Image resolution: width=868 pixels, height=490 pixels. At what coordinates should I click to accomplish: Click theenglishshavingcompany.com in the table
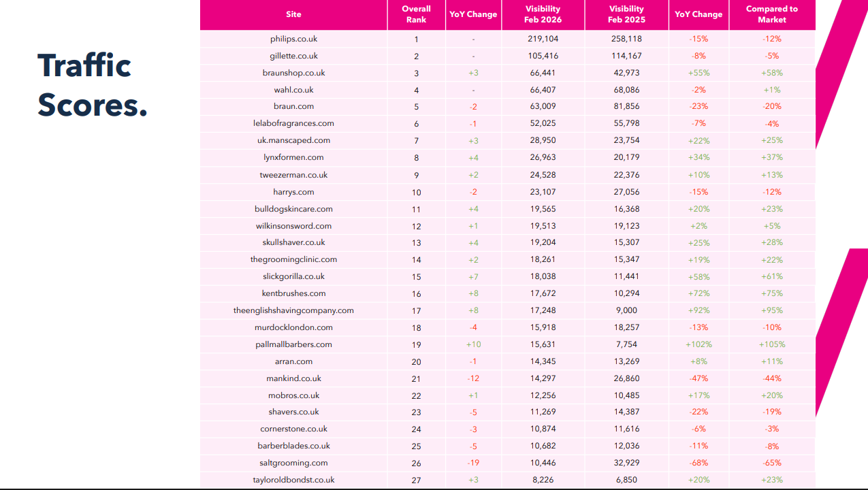293,310
